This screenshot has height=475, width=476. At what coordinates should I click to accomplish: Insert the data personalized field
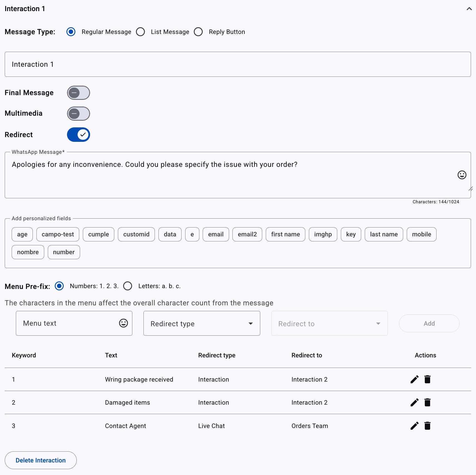170,234
